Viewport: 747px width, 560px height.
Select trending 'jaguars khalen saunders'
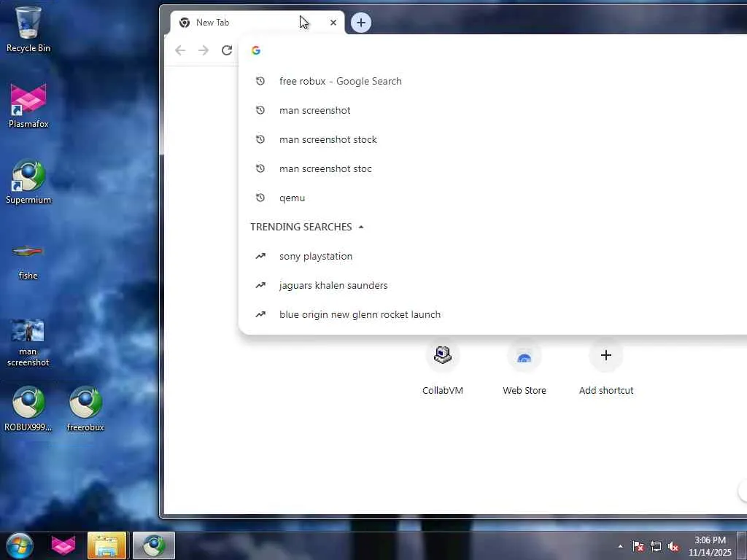pyautogui.click(x=492, y=286)
